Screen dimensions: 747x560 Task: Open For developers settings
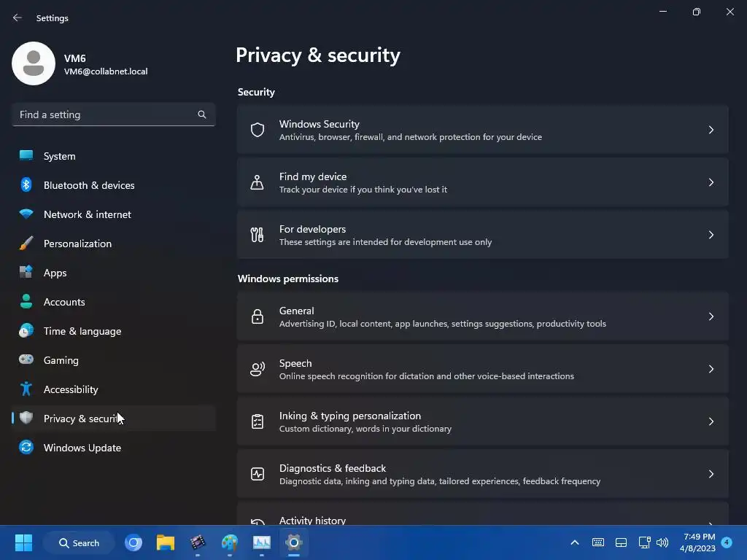click(483, 235)
